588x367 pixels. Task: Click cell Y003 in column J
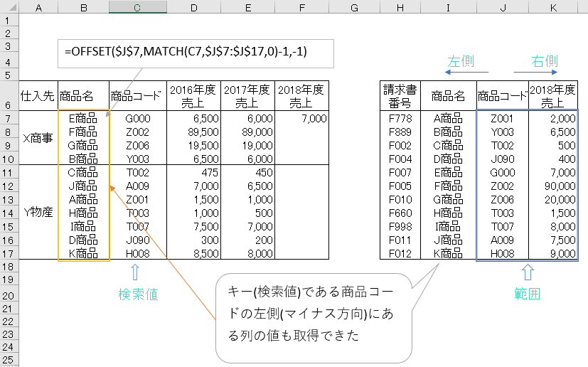(503, 132)
